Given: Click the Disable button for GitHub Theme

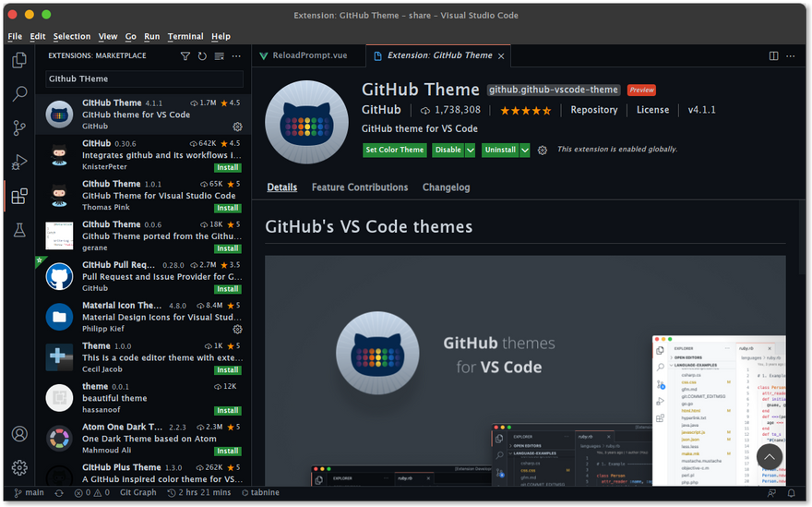Looking at the screenshot, I should coord(448,150).
